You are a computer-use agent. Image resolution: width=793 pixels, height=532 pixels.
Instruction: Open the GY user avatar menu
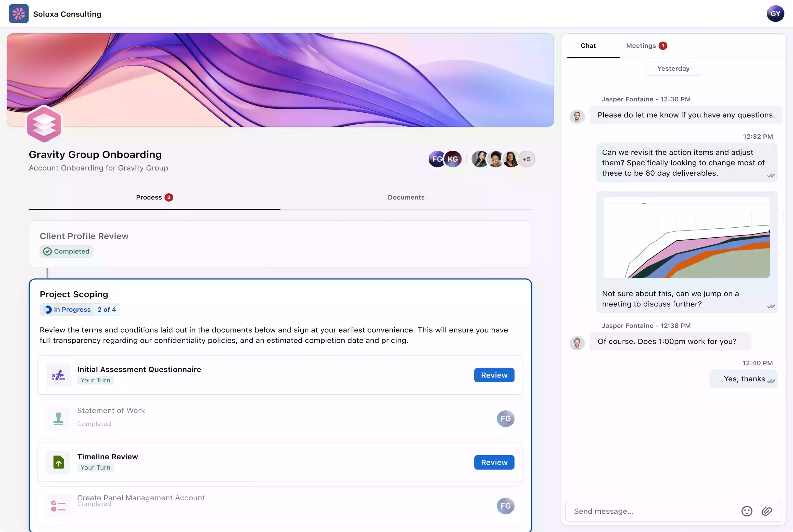(775, 14)
